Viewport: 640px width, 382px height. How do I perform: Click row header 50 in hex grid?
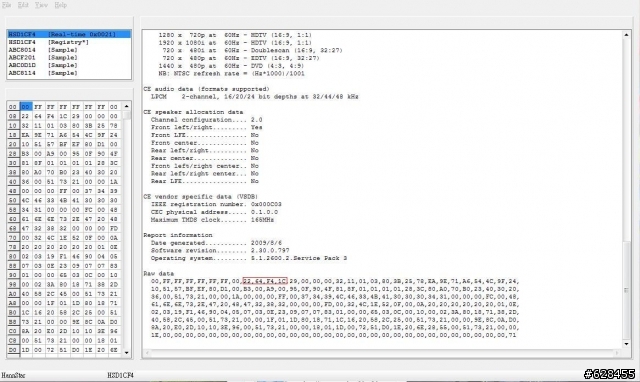13,200
